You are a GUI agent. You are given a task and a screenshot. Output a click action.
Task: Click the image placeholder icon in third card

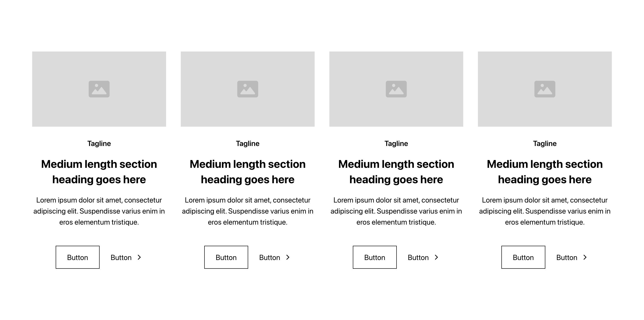click(x=396, y=89)
